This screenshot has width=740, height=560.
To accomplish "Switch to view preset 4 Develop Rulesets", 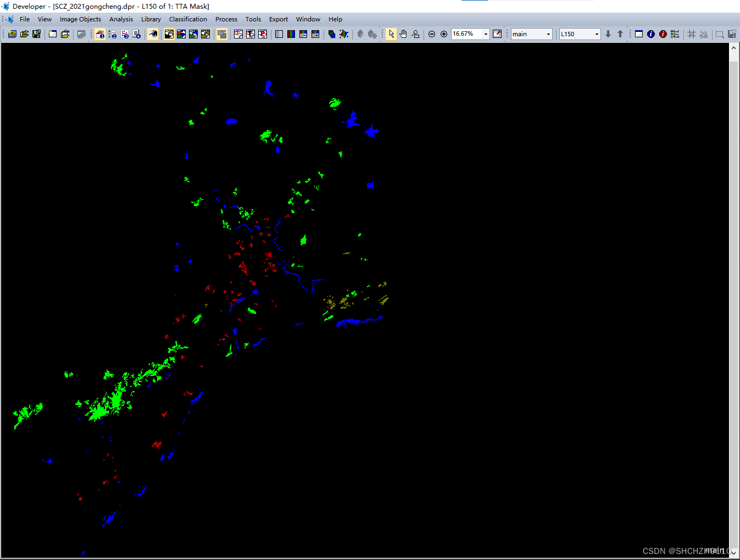I will (137, 34).
